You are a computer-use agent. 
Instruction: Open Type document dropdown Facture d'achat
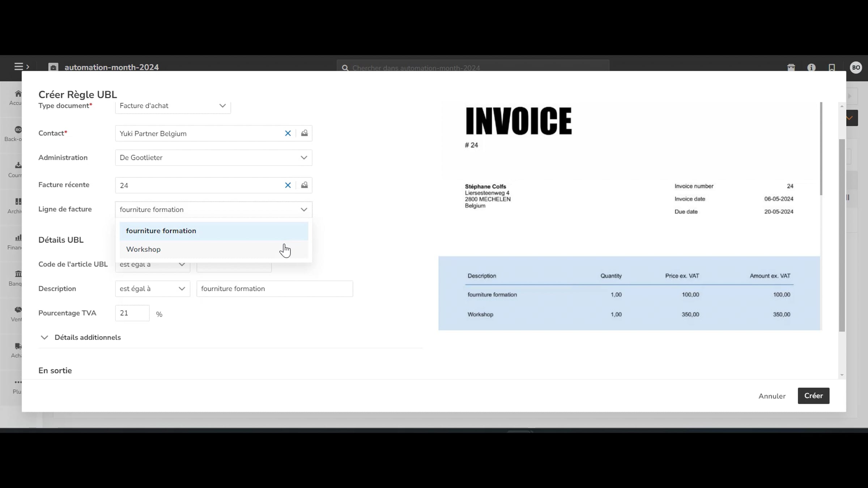[173, 106]
